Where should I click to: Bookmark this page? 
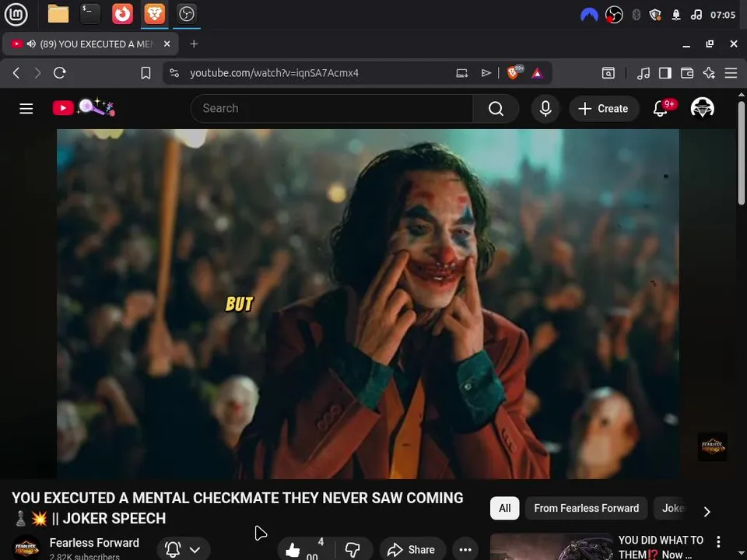click(x=146, y=73)
